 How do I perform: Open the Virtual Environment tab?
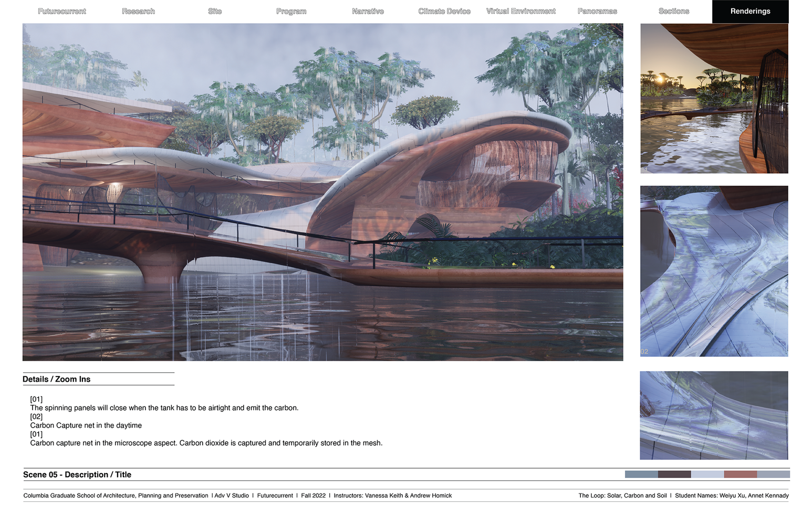point(520,11)
